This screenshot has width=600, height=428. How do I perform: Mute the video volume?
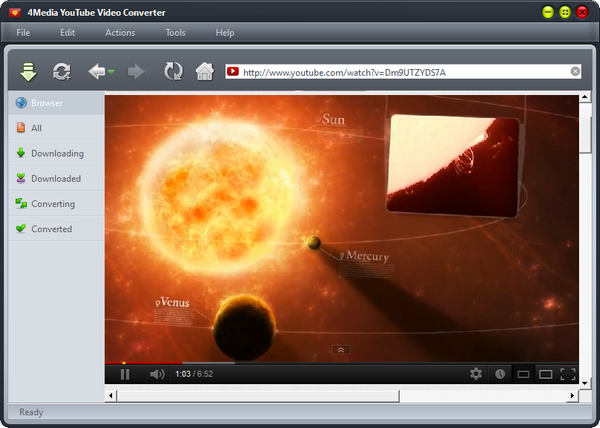coord(157,374)
